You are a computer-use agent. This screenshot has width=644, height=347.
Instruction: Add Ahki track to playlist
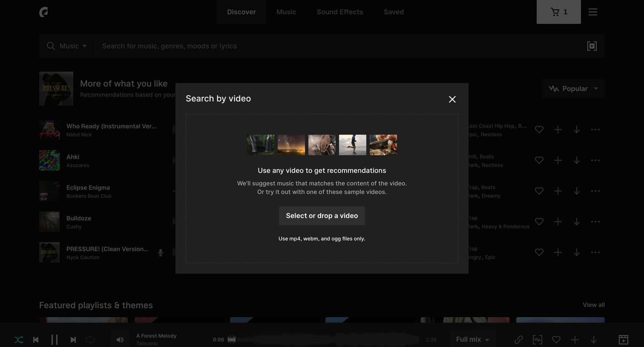558,160
